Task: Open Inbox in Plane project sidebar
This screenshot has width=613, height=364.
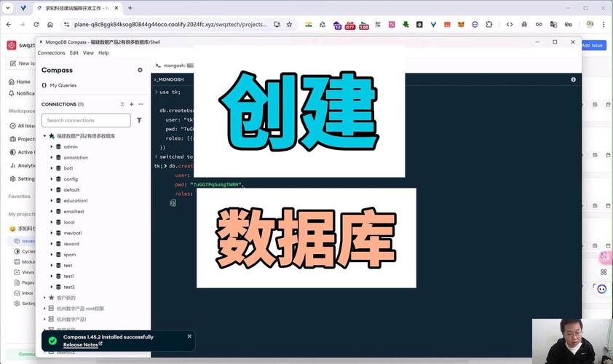Action: (24, 293)
